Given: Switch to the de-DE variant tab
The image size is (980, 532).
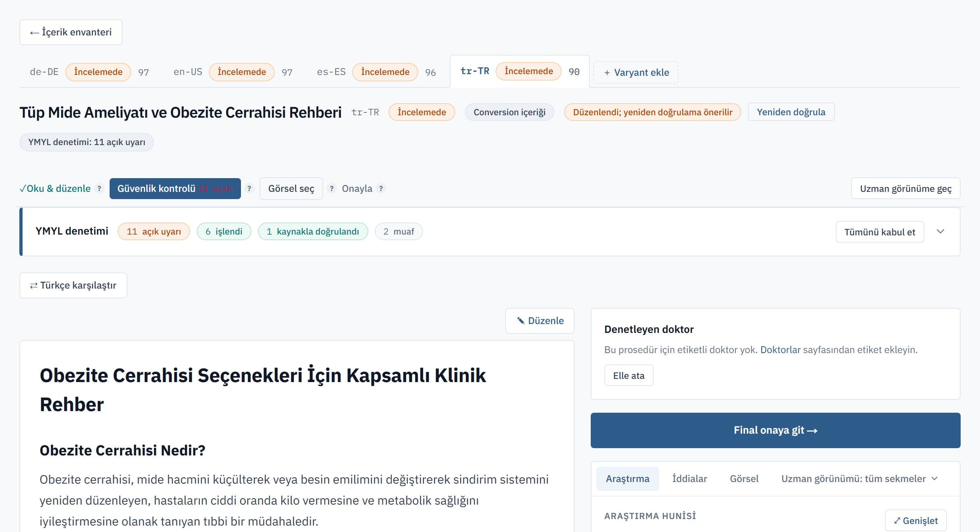Looking at the screenshot, I should 89,72.
